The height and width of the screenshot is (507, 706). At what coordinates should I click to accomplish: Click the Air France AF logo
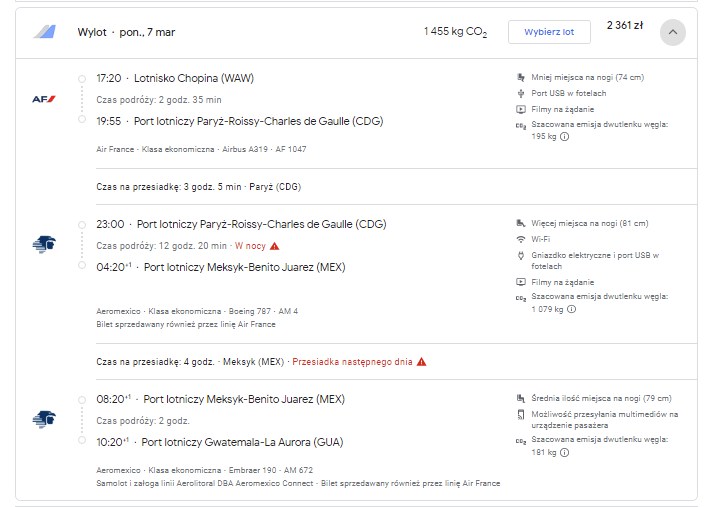coord(44,99)
